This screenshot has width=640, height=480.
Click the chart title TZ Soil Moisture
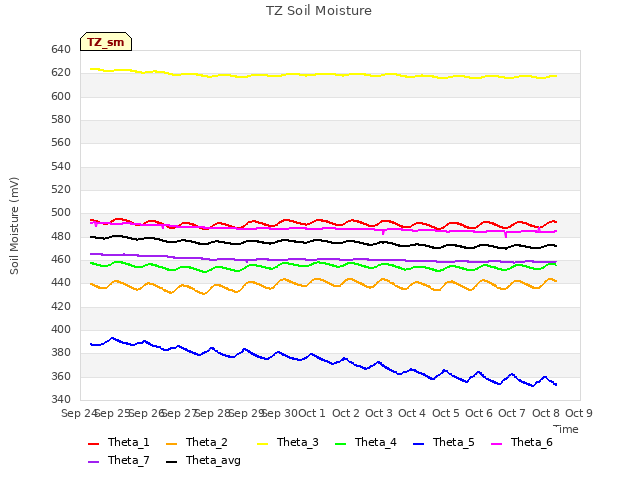coord(319,11)
